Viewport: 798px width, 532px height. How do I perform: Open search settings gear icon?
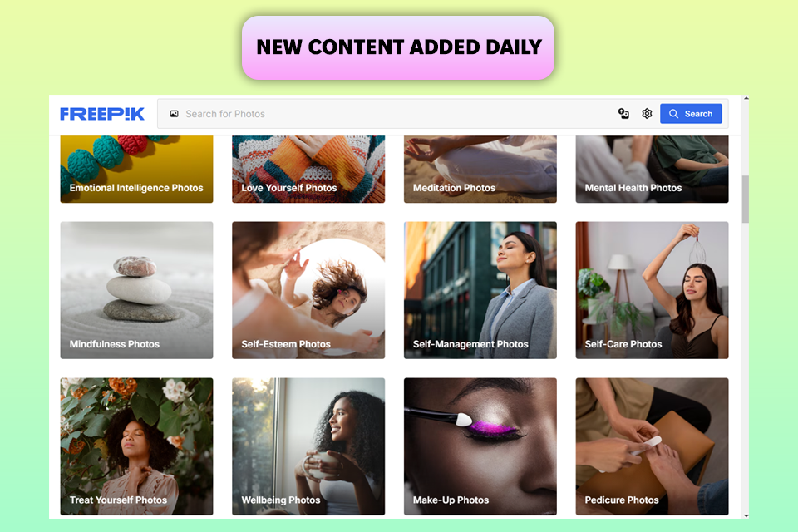click(647, 114)
